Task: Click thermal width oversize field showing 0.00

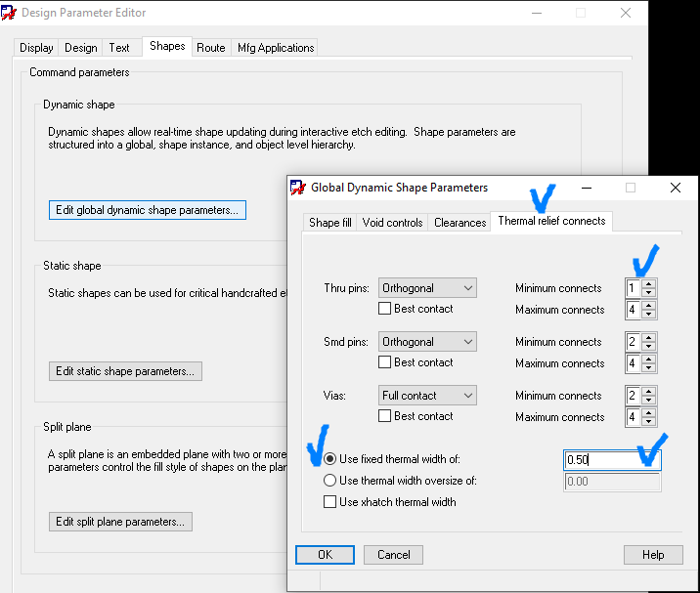Action: [x=612, y=482]
